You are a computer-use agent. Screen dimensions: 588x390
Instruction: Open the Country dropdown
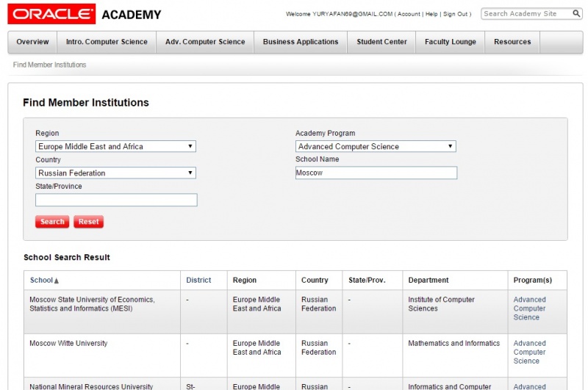pyautogui.click(x=115, y=173)
